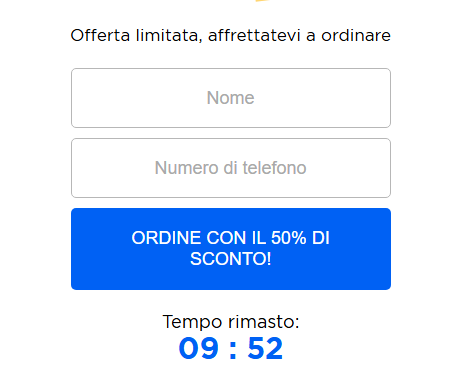
Task: Activate the phone number text box
Action: click(231, 168)
